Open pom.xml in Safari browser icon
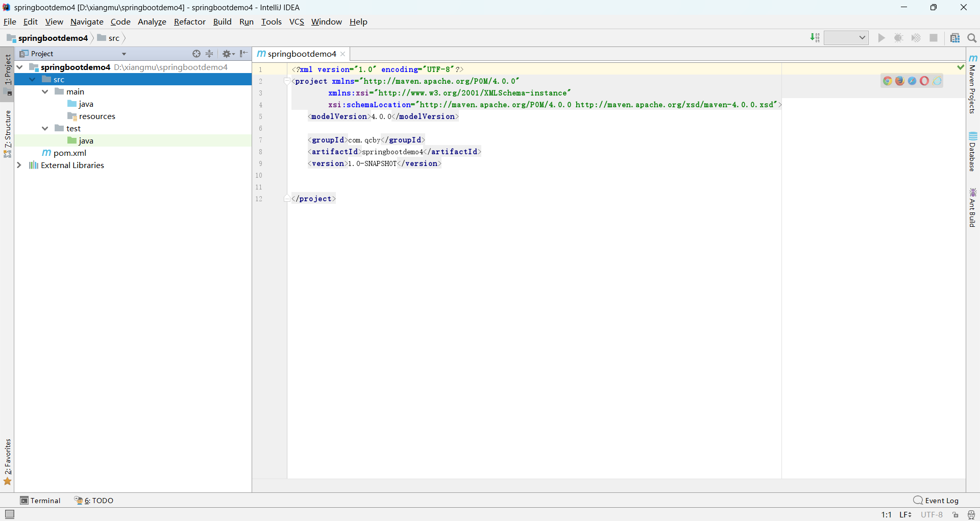Screen dimensions: 980x521 pyautogui.click(x=912, y=81)
